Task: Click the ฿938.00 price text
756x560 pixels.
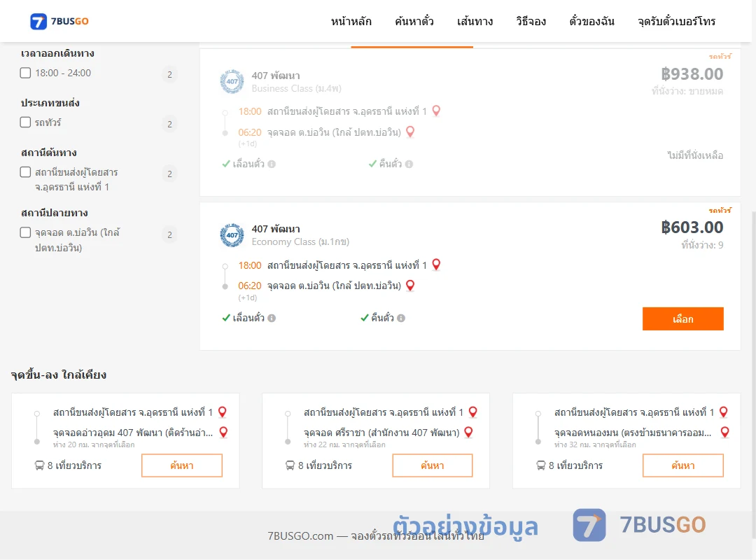Action: (692, 73)
